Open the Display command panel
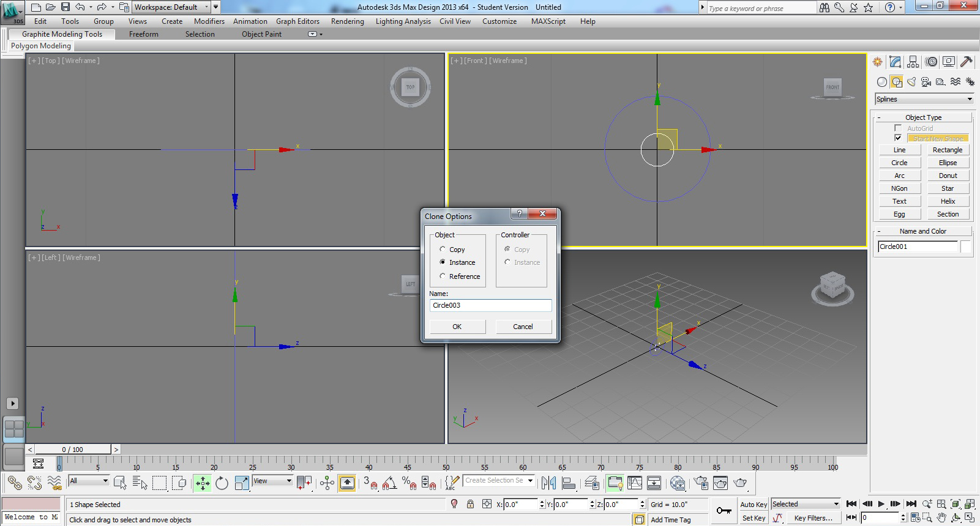The width and height of the screenshot is (980, 526). pos(949,62)
